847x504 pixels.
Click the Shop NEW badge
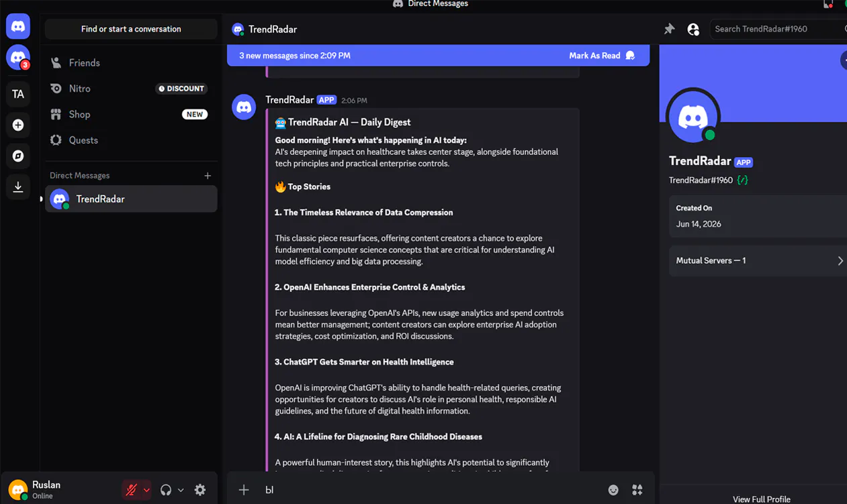point(195,114)
